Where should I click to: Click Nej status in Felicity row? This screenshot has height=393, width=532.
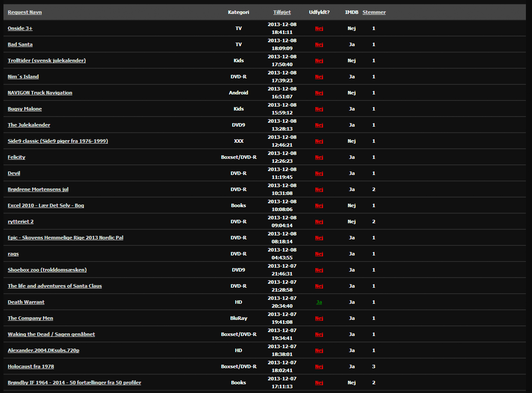(x=319, y=157)
